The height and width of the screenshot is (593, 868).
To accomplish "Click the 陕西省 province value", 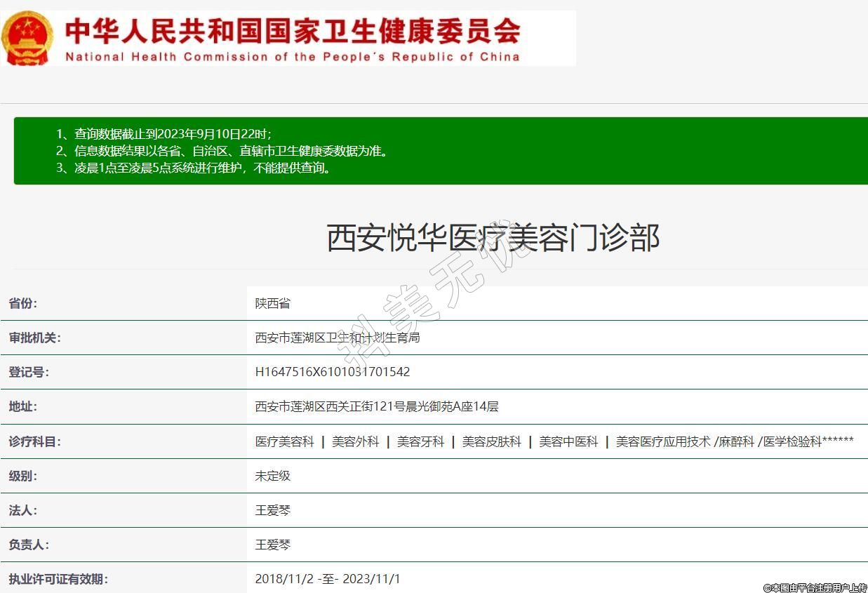I will [272, 303].
